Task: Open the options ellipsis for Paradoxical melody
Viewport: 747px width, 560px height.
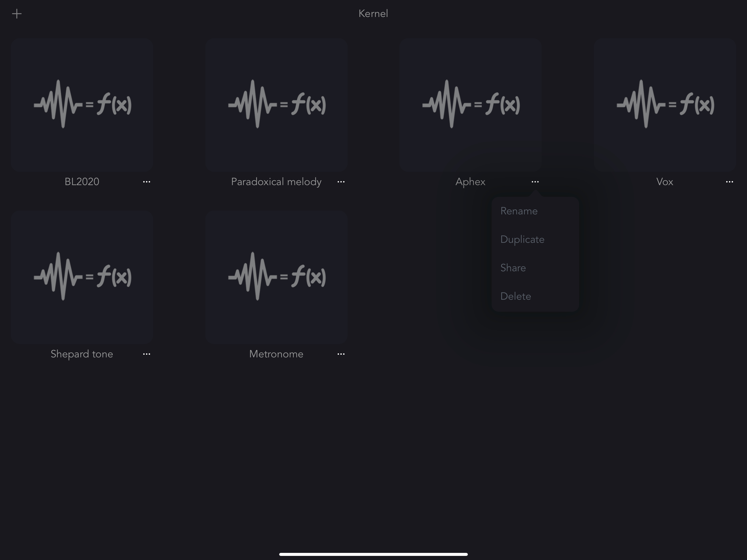Action: pos(341,182)
